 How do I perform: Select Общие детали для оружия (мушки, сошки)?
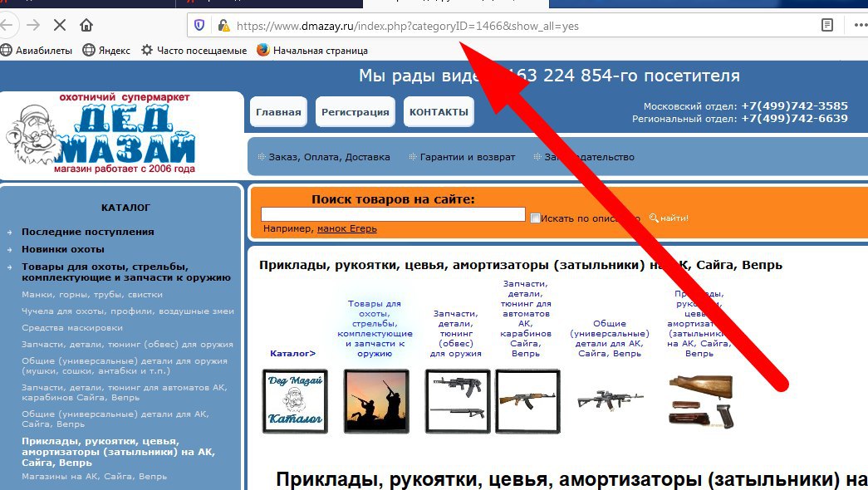(x=125, y=366)
